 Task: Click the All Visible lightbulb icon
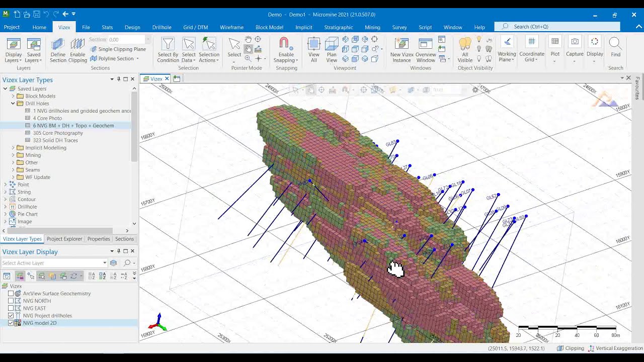click(x=465, y=50)
